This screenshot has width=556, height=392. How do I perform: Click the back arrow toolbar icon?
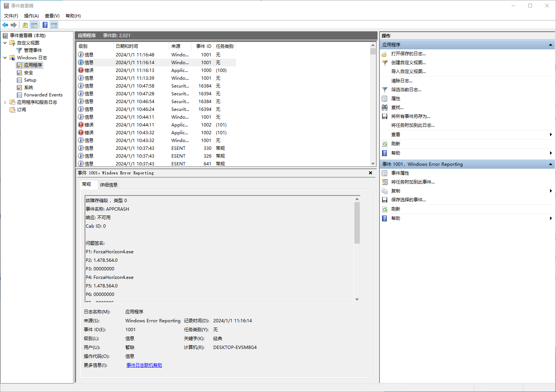coord(5,25)
